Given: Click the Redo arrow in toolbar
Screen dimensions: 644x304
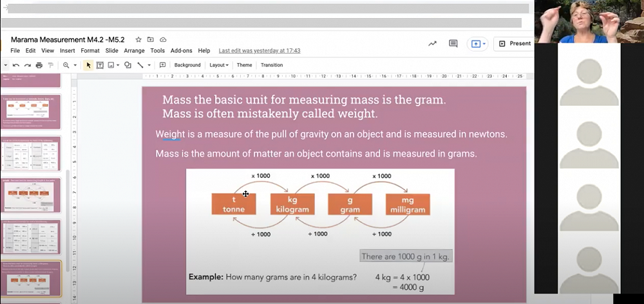Looking at the screenshot, I should [27, 65].
